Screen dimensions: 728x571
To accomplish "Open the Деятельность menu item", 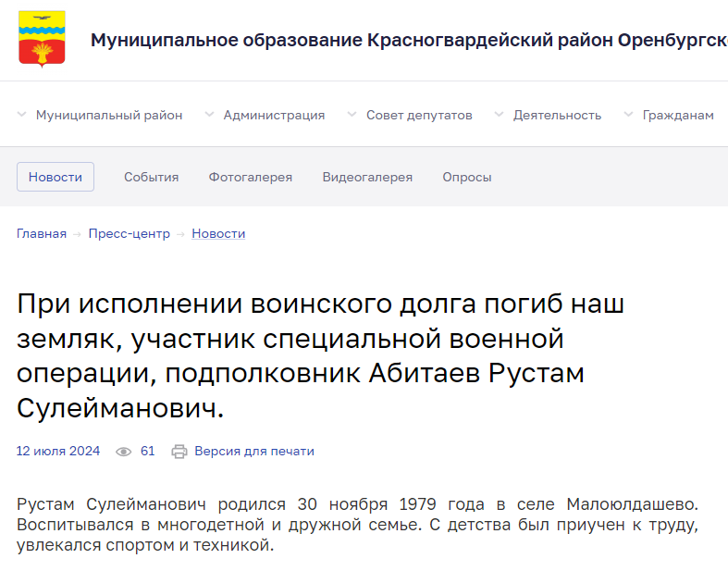I will click(x=557, y=116).
